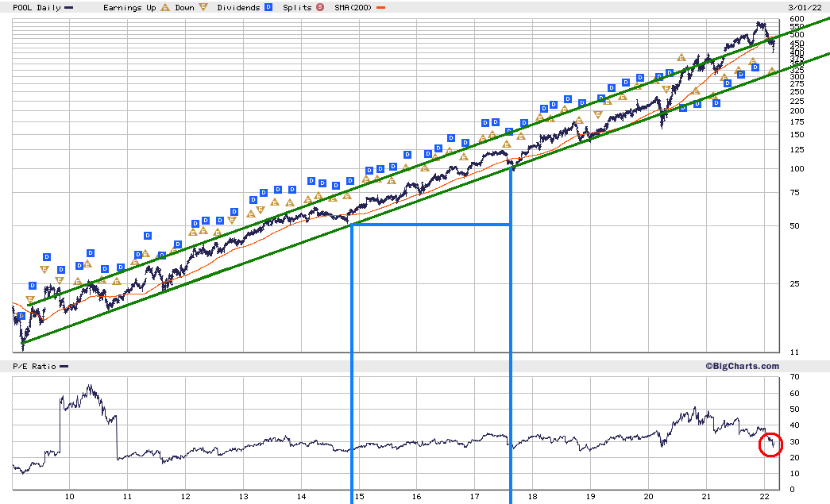The image size is (830, 504).
Task: Select the rightmost earnings marker in 2022
Action: 772,71
